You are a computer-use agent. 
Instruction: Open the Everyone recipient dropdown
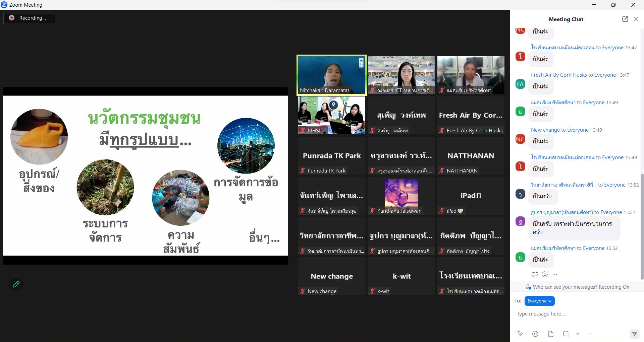[x=539, y=301]
